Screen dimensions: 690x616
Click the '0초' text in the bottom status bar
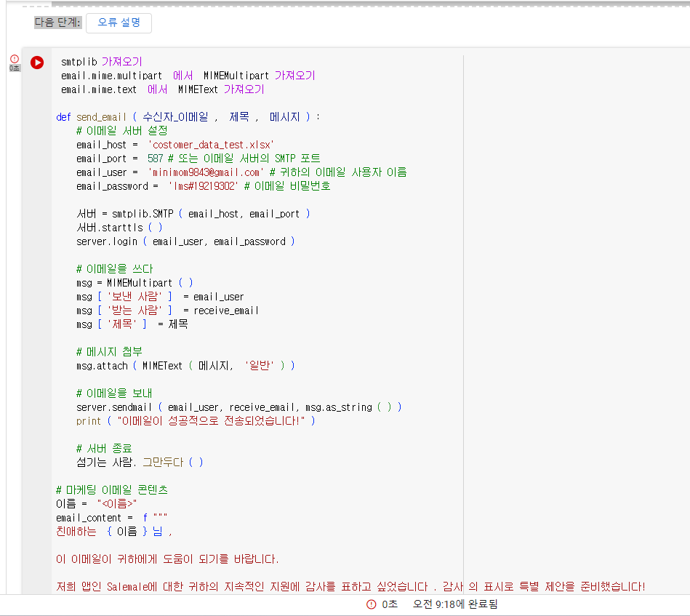point(390,604)
